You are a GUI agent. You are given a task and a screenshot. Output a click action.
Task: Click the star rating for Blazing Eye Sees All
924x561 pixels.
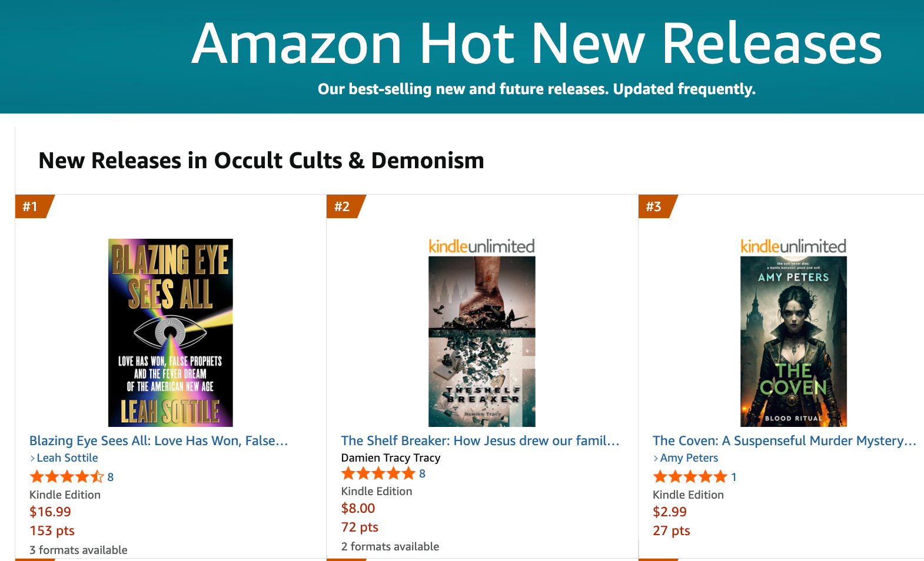pos(67,477)
